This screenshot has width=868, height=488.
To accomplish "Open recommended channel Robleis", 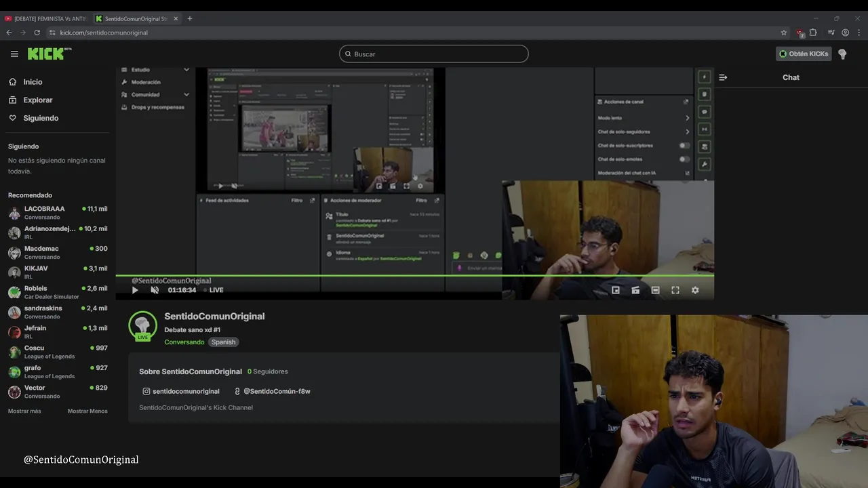I will (x=58, y=292).
